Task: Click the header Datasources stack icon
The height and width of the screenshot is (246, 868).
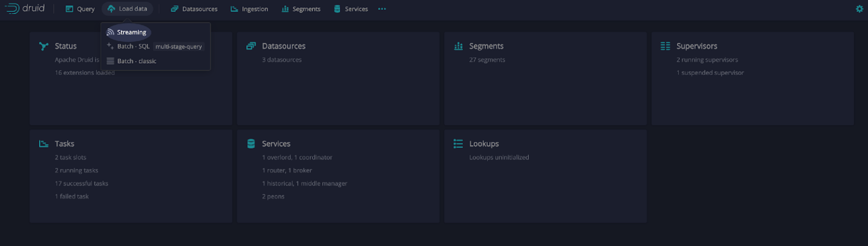Action: pos(175,9)
